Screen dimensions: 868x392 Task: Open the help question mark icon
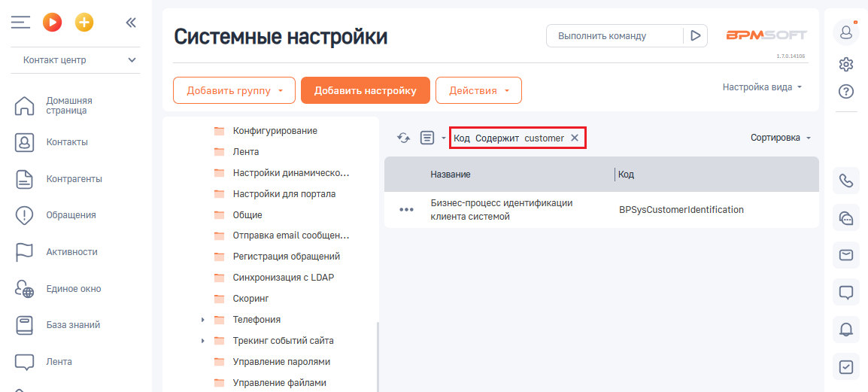pyautogui.click(x=846, y=91)
